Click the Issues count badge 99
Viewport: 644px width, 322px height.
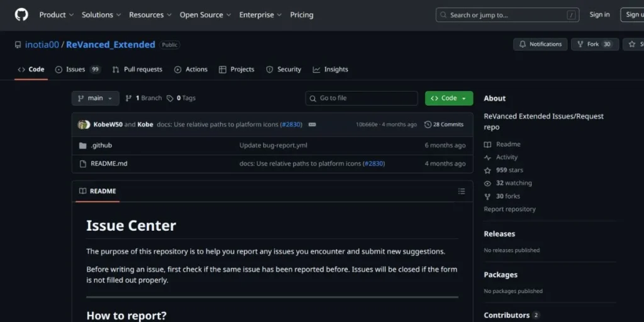tap(95, 69)
